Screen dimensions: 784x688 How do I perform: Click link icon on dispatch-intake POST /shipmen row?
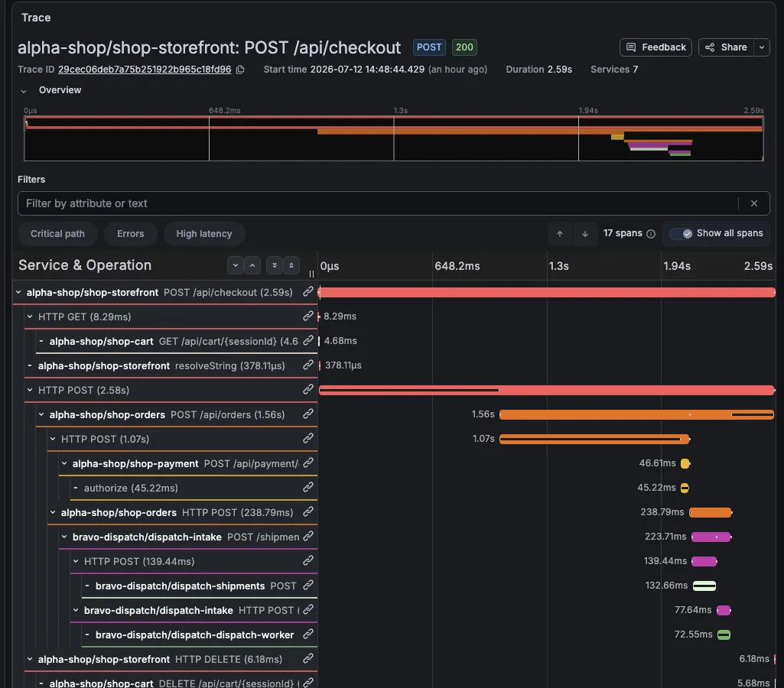[308, 536]
